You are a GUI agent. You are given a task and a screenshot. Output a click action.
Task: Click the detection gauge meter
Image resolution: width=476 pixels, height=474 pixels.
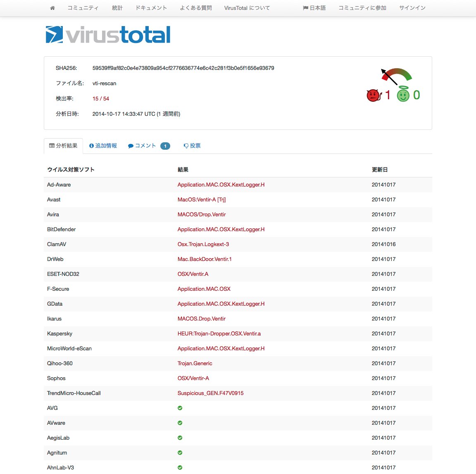tap(397, 76)
